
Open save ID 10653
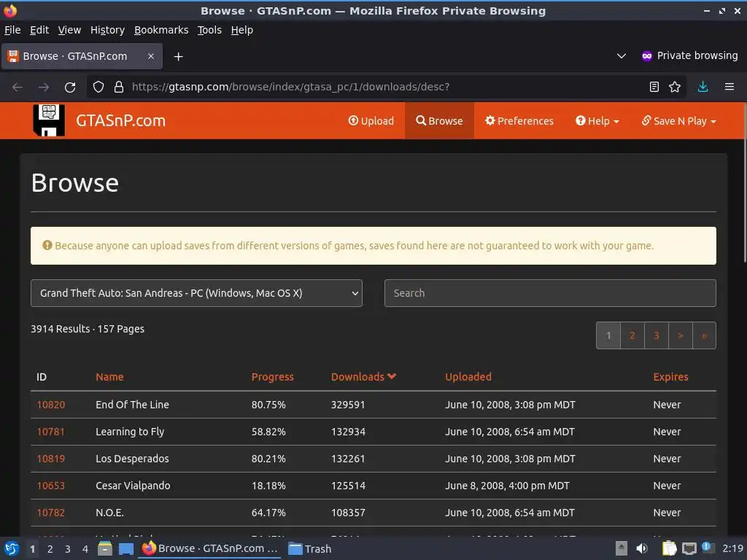pos(51,486)
